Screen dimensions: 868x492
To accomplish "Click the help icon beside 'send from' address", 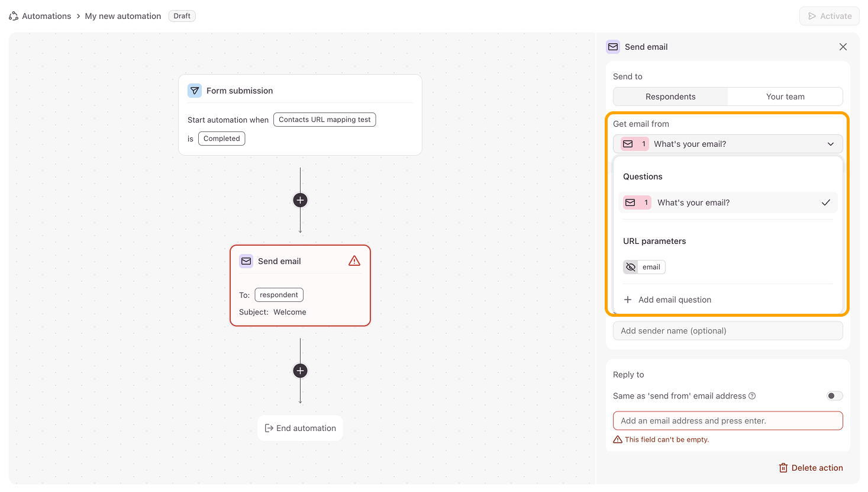I will click(x=752, y=396).
